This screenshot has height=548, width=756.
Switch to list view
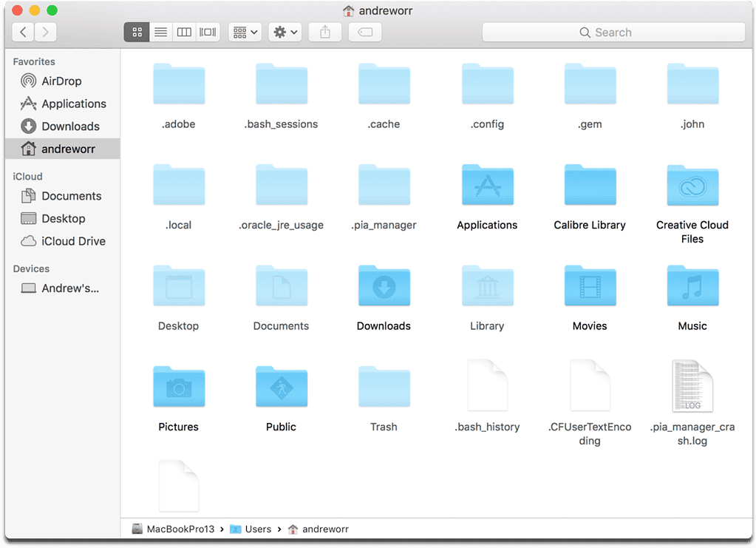pyautogui.click(x=160, y=32)
